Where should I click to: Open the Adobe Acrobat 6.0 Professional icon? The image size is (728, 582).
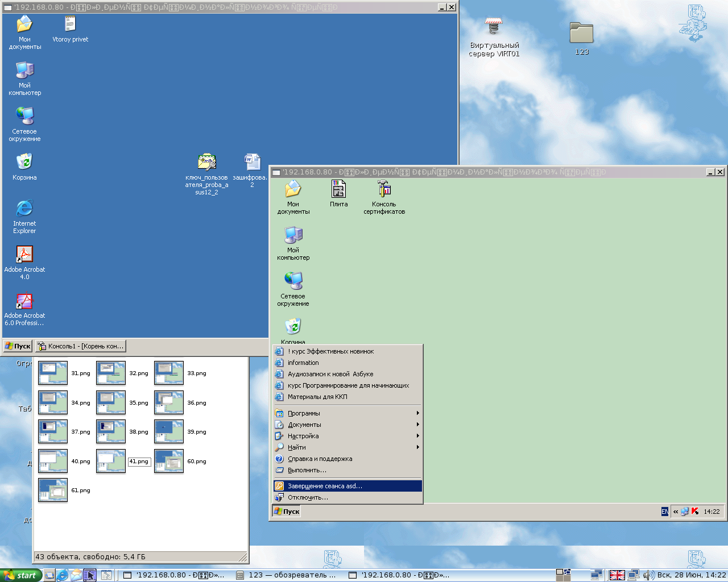point(24,301)
